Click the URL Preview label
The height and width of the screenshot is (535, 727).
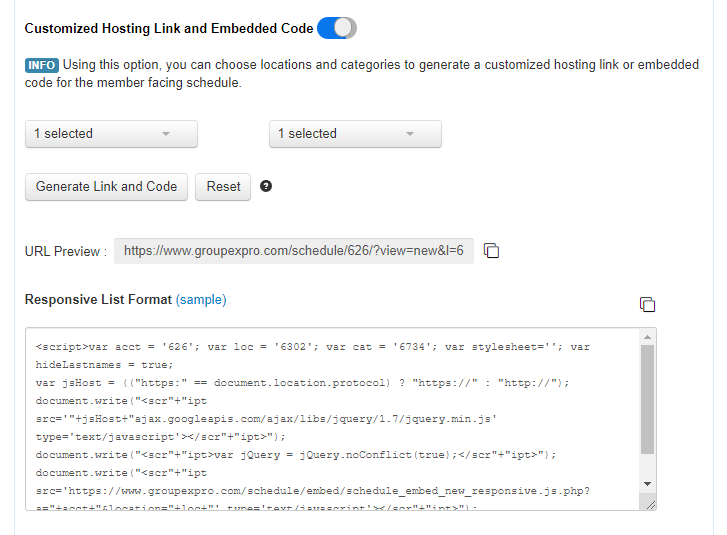(x=66, y=251)
